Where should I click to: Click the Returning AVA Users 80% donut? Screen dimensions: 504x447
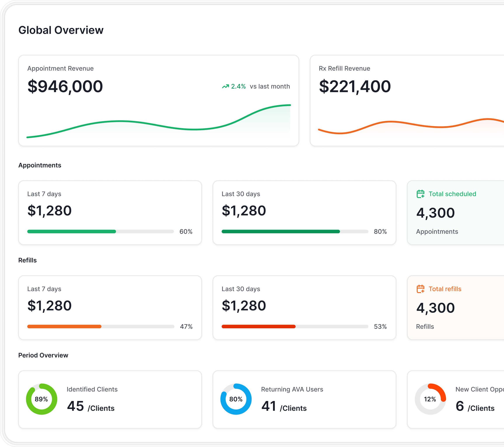click(236, 399)
